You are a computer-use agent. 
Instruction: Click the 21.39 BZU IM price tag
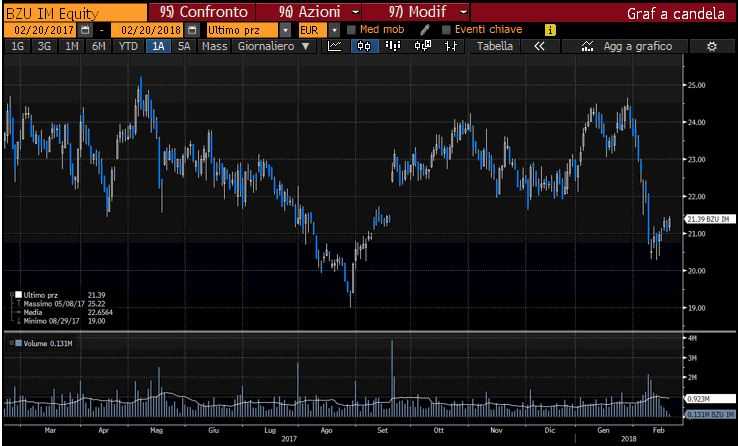click(x=709, y=219)
